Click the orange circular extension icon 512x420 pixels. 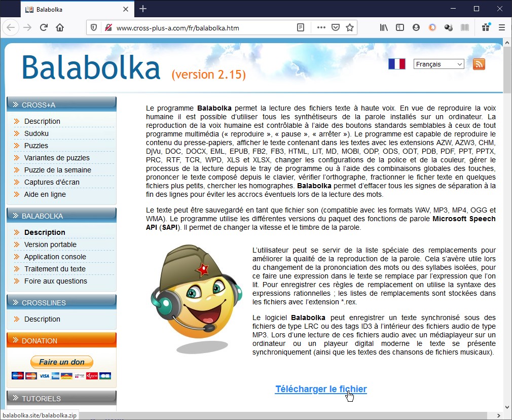pyautogui.click(x=432, y=27)
